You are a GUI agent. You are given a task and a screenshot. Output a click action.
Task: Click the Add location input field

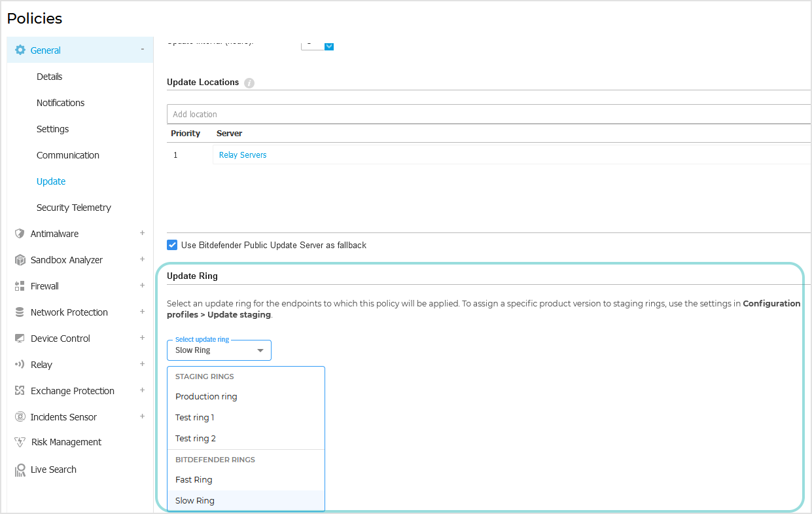coord(327,114)
